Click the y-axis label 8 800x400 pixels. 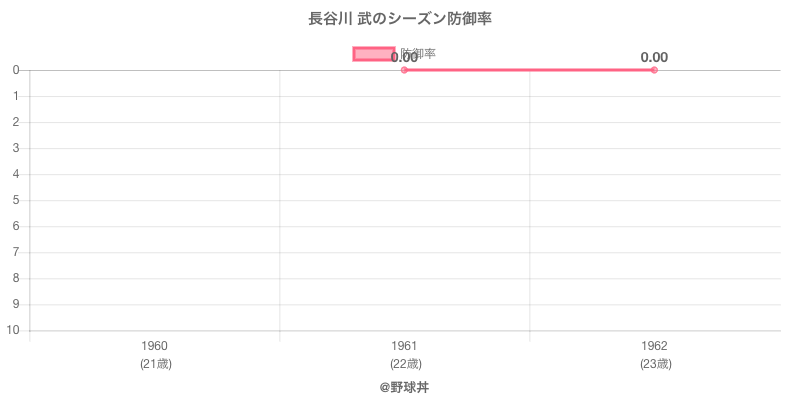pos(17,278)
